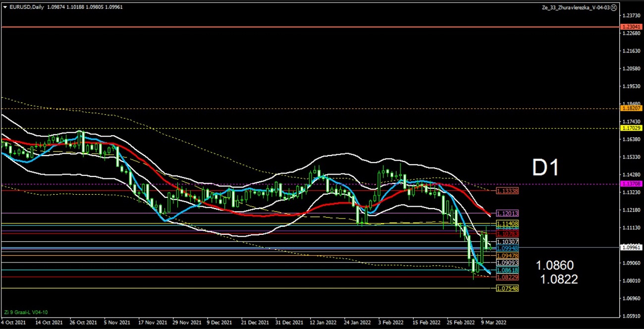644x329 pixels.
Task: Select the orange 1.18207 axis price tag
Action: click(631, 108)
